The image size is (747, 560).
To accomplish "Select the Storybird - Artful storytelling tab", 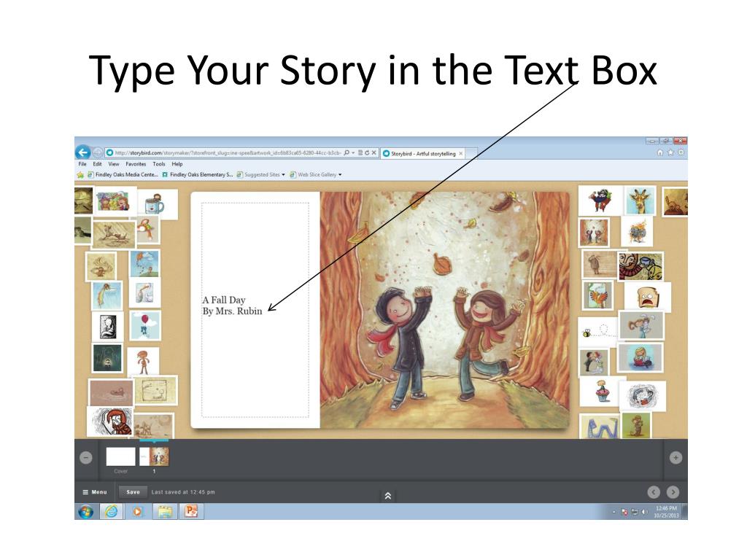I will pyautogui.click(x=422, y=153).
